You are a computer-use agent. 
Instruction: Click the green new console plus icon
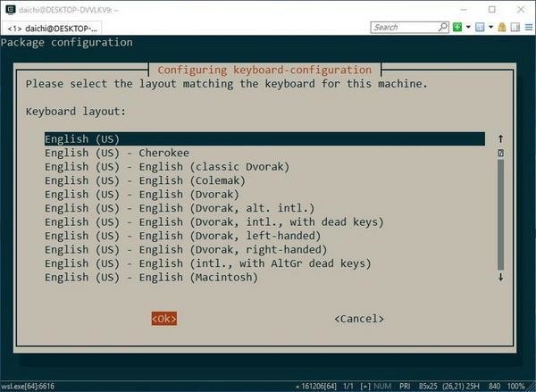[457, 27]
